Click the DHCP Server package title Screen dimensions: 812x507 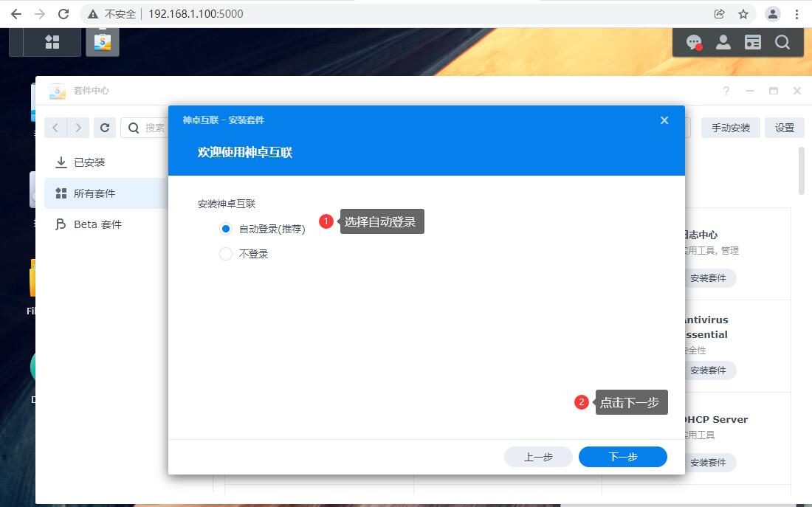(x=716, y=419)
